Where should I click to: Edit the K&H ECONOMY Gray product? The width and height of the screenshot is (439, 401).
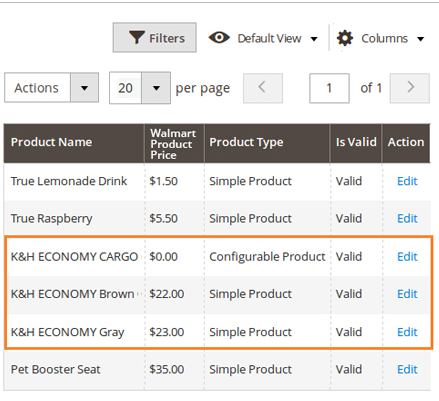407,332
